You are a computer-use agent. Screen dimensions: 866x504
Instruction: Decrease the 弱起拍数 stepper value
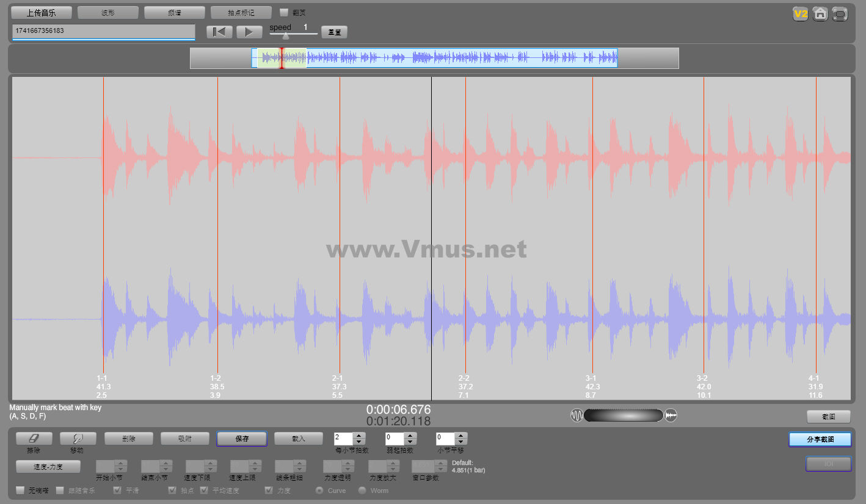point(410,442)
